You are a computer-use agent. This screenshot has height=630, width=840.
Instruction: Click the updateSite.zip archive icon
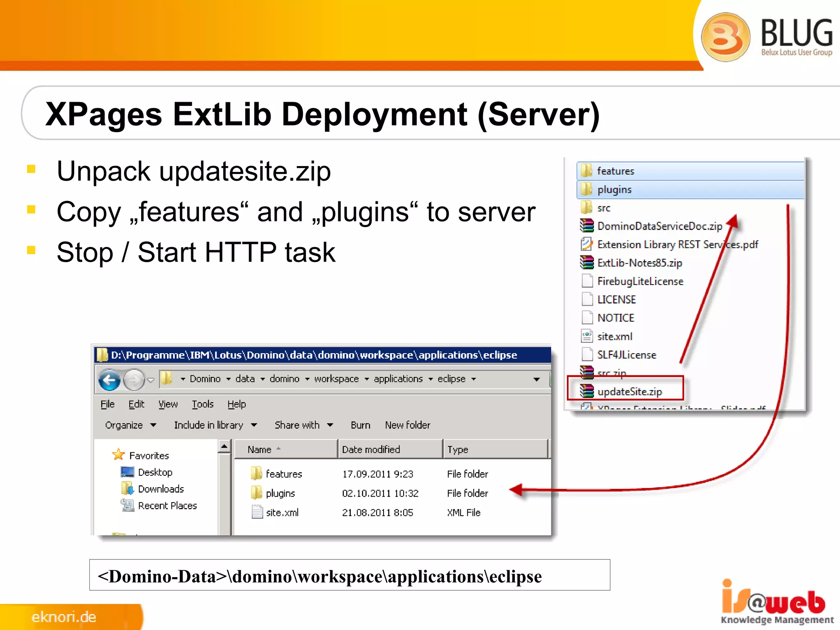coord(587,391)
